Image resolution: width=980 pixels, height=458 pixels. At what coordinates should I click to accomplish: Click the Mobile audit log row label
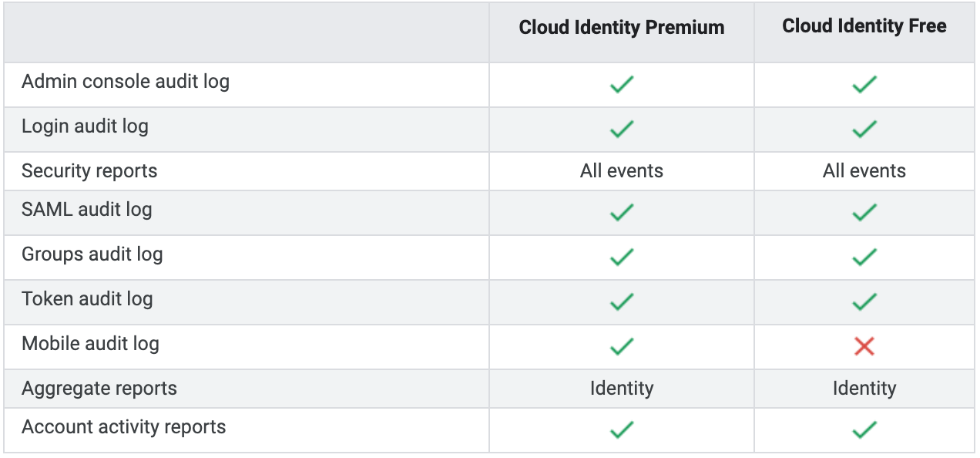pos(90,344)
